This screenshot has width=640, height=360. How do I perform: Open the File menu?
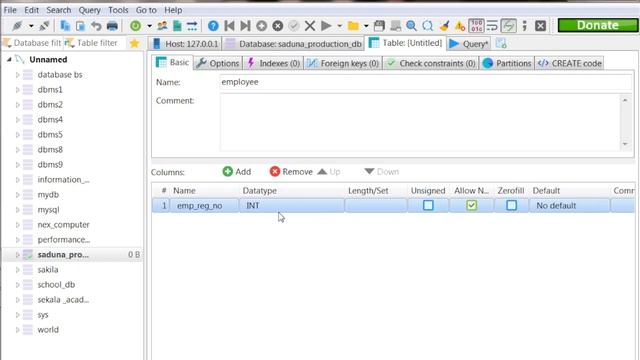click(x=10, y=10)
